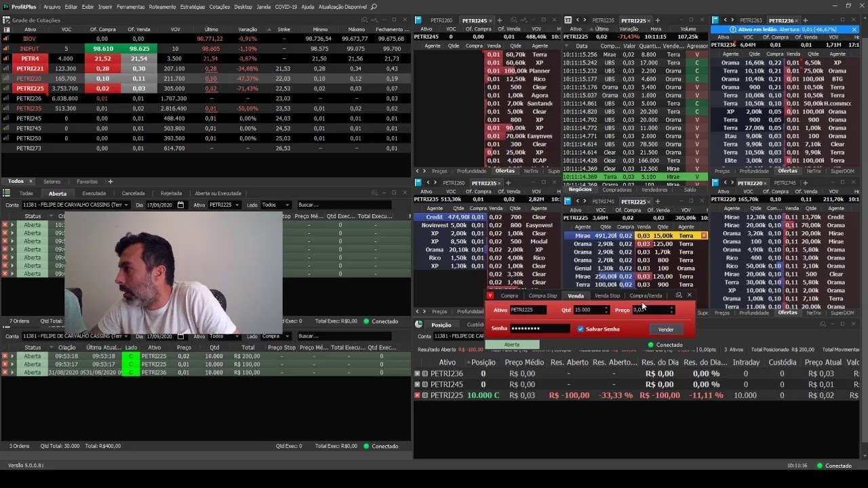This screenshot has height=488, width=868.
Task: Click the search magnifier icon in menu bar
Action: pos(374,7)
